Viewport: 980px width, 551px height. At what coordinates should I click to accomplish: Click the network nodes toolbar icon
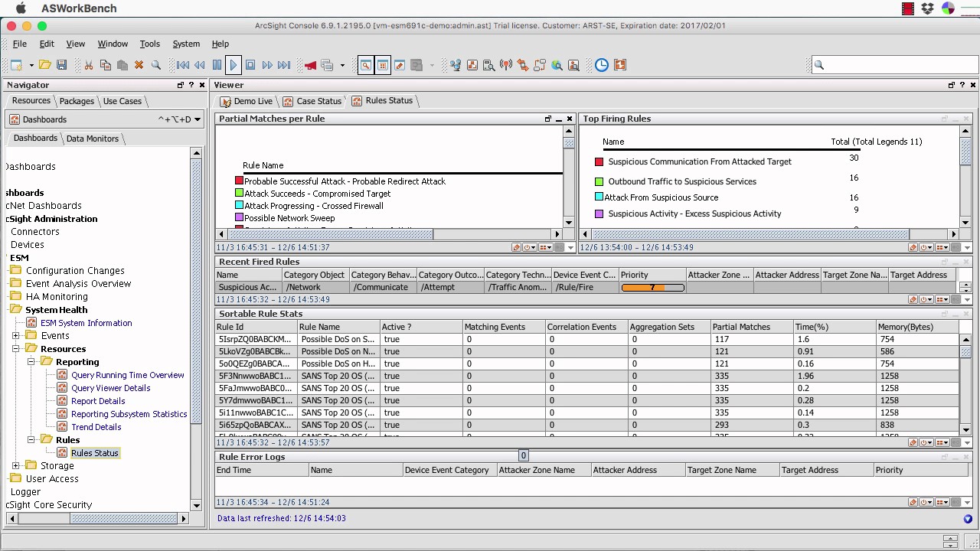pyautogui.click(x=456, y=65)
